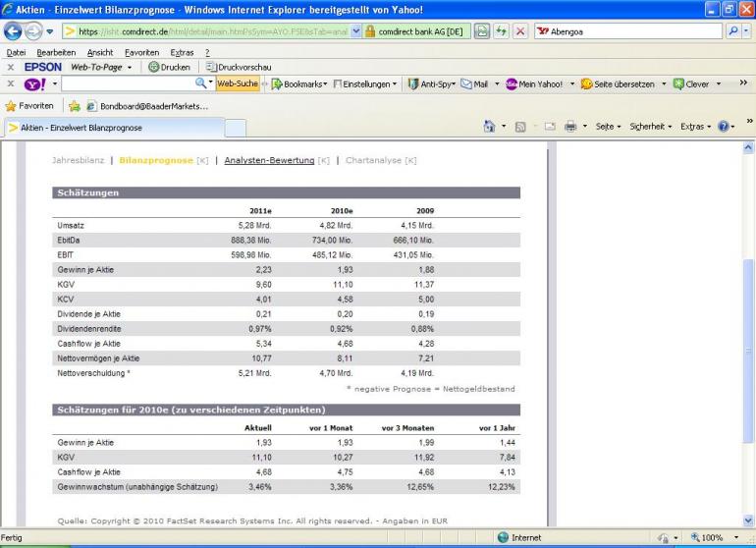
Task: Click the Home icon in command bar
Action: 489,127
